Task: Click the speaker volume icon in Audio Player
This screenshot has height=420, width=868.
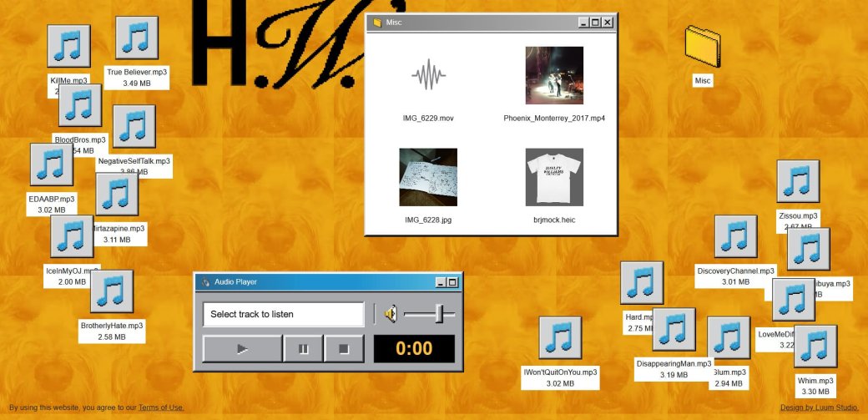Action: pos(391,314)
